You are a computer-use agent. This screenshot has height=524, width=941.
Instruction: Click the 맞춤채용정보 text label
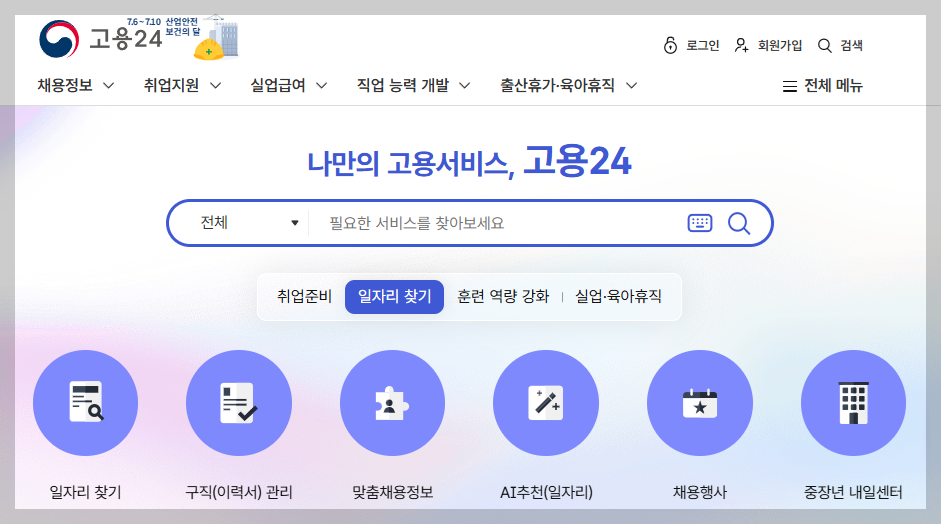click(392, 492)
